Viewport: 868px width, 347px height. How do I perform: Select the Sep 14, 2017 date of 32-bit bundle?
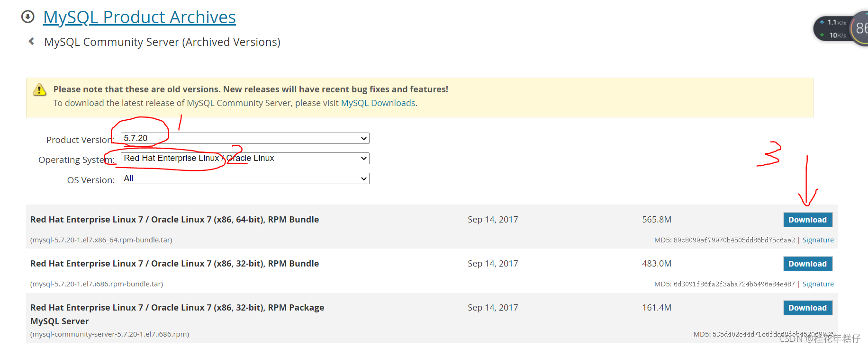pyautogui.click(x=493, y=264)
